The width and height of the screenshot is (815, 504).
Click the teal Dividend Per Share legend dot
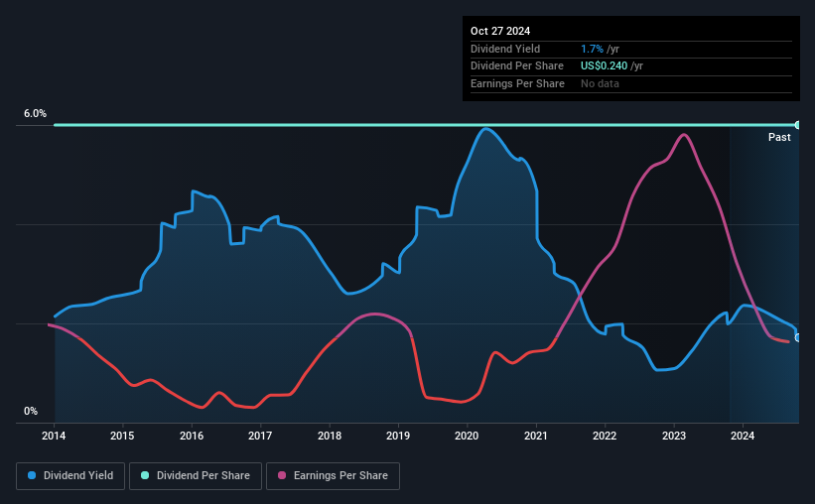pos(145,475)
